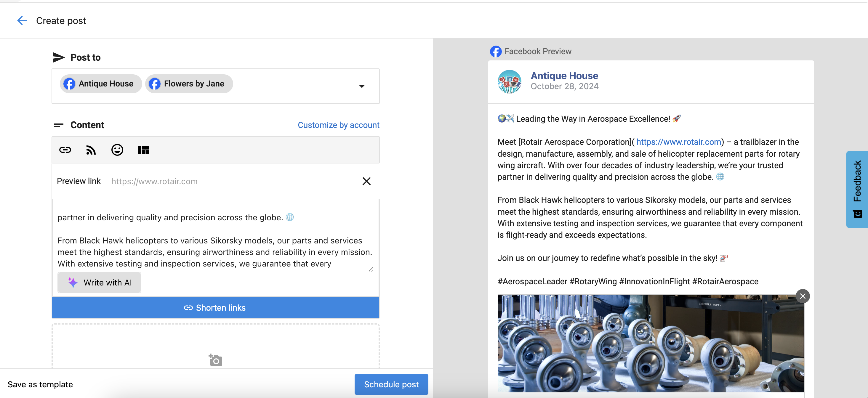Click the Schedule post button
The image size is (868, 398).
(x=391, y=384)
